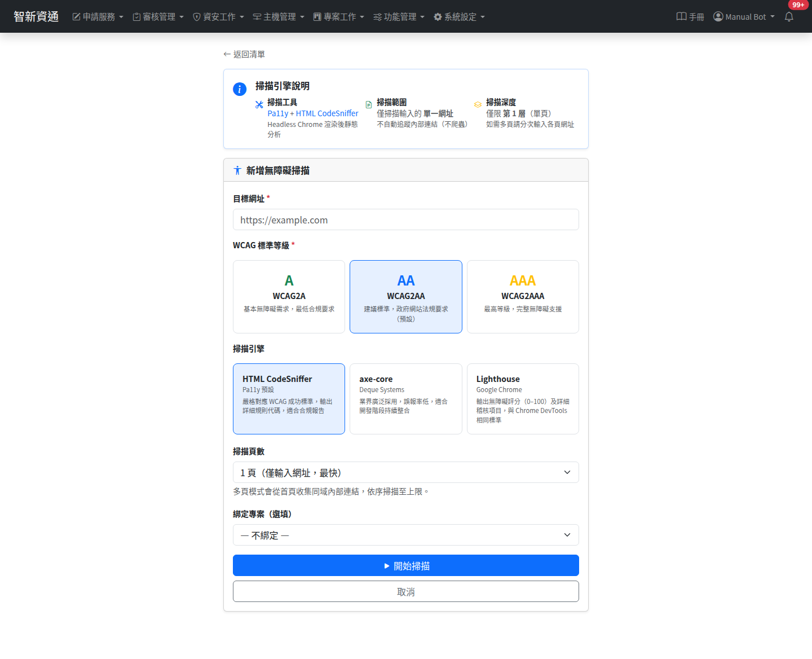Click the clipboard icon beside 審核管理
812x659 pixels.
136,17
